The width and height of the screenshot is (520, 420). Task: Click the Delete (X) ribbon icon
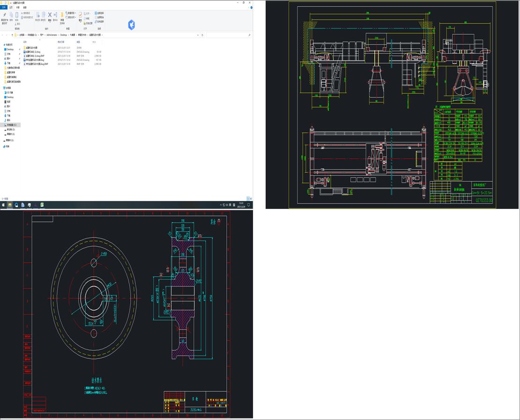point(50,15)
